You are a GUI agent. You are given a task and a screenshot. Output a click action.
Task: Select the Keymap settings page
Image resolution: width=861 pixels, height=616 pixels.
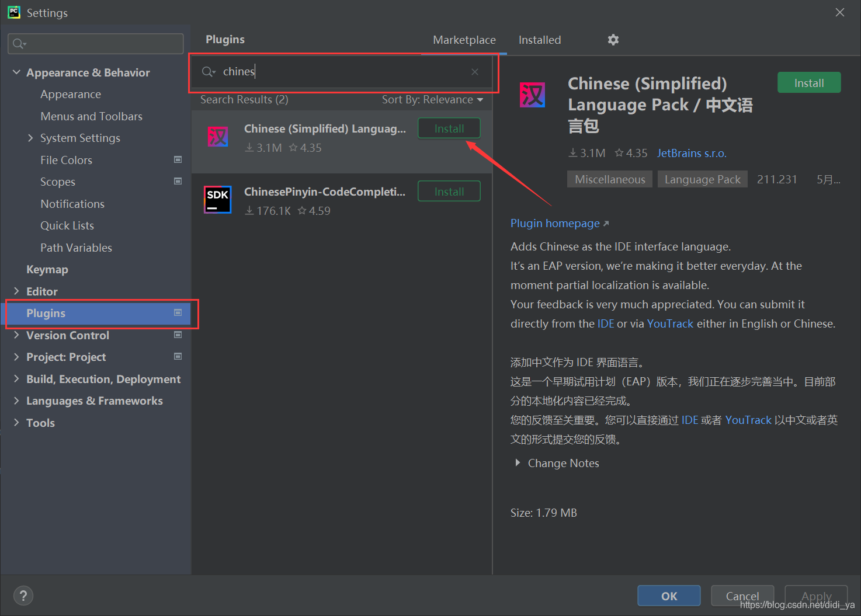47,269
